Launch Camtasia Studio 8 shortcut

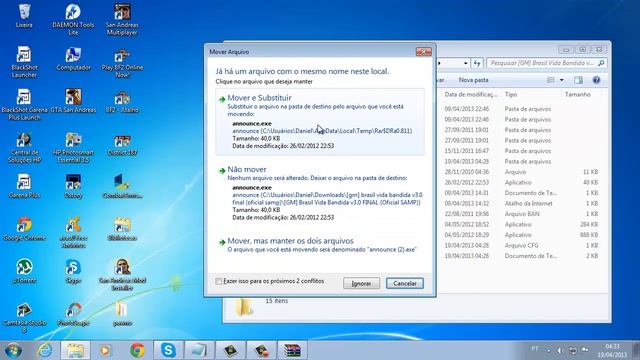click(x=24, y=318)
